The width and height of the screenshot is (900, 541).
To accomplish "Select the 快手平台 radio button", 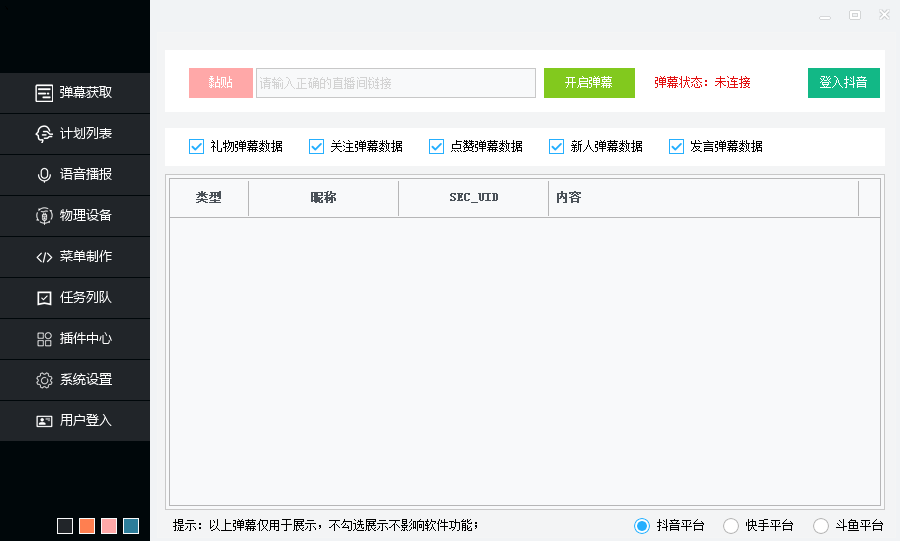I will click(731, 526).
